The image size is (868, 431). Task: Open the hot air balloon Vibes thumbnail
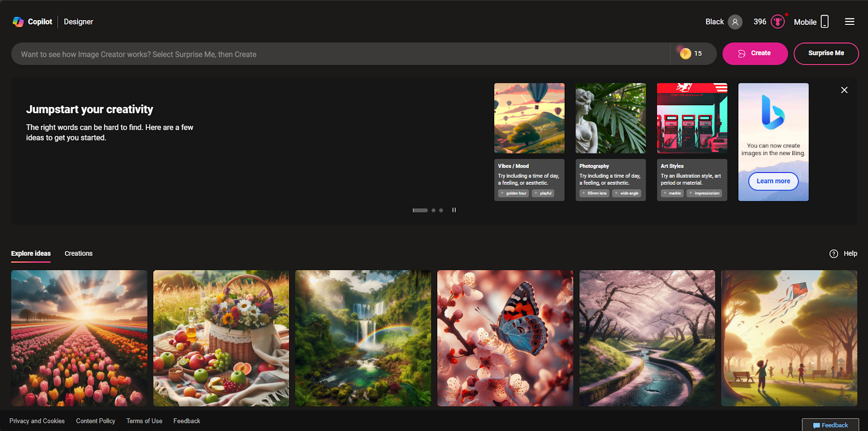point(529,118)
